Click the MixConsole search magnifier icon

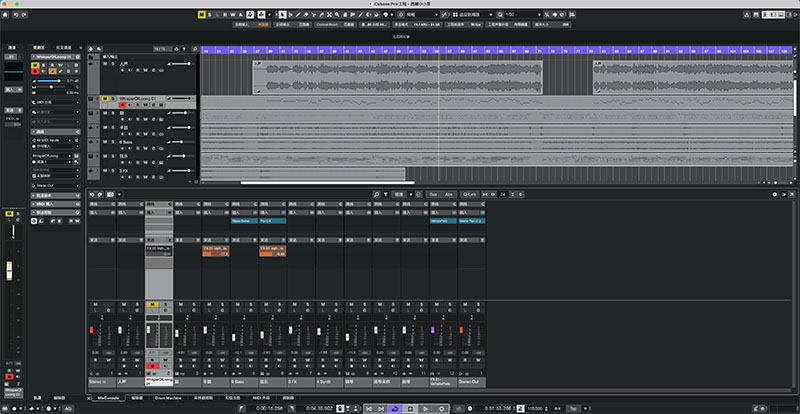(376, 194)
